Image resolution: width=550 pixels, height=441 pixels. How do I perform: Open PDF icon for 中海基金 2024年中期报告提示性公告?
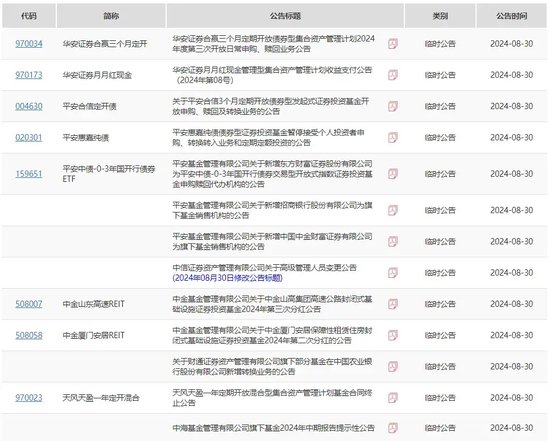[x=393, y=428]
